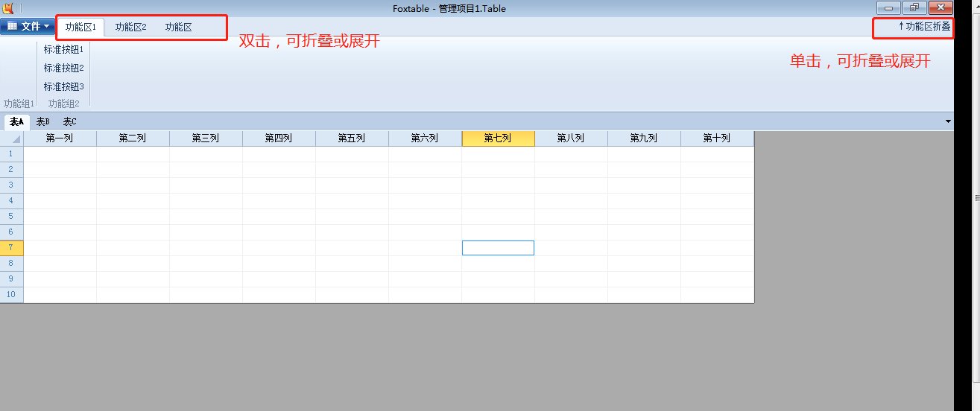
Task: Minimize the Foxtable window
Action: (889, 8)
